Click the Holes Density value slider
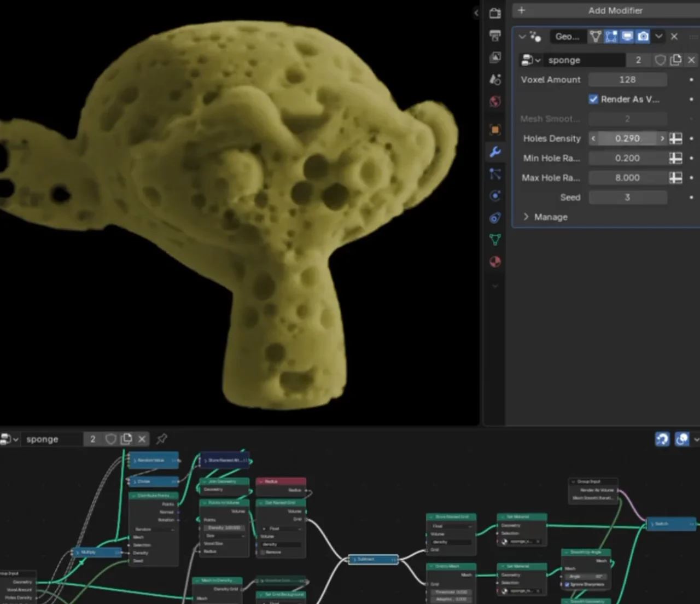The width and height of the screenshot is (700, 604). coord(627,138)
